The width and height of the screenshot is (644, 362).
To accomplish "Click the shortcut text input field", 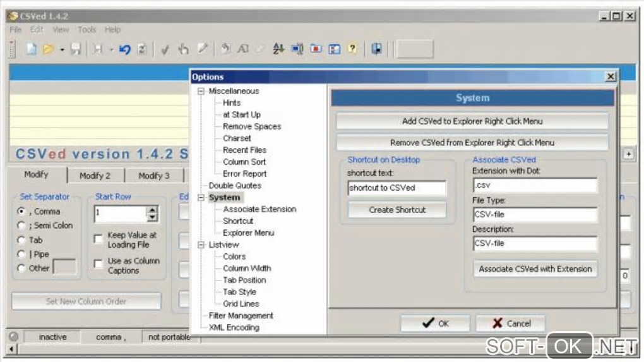I will pyautogui.click(x=397, y=188).
